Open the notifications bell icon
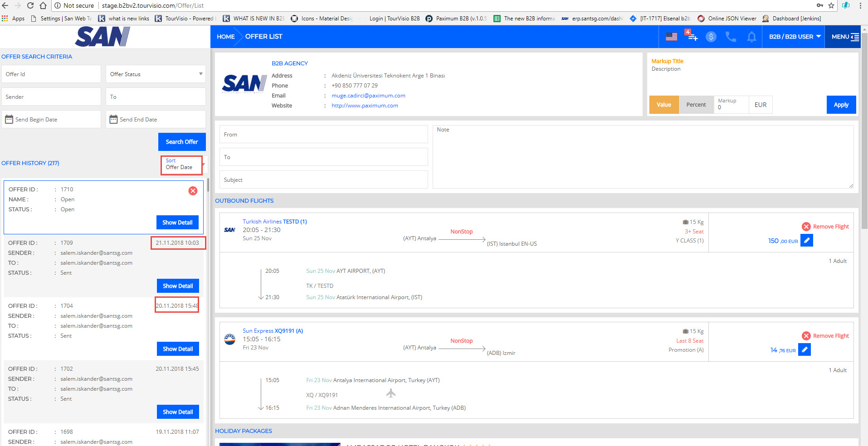The height and width of the screenshot is (446, 868). (x=751, y=37)
